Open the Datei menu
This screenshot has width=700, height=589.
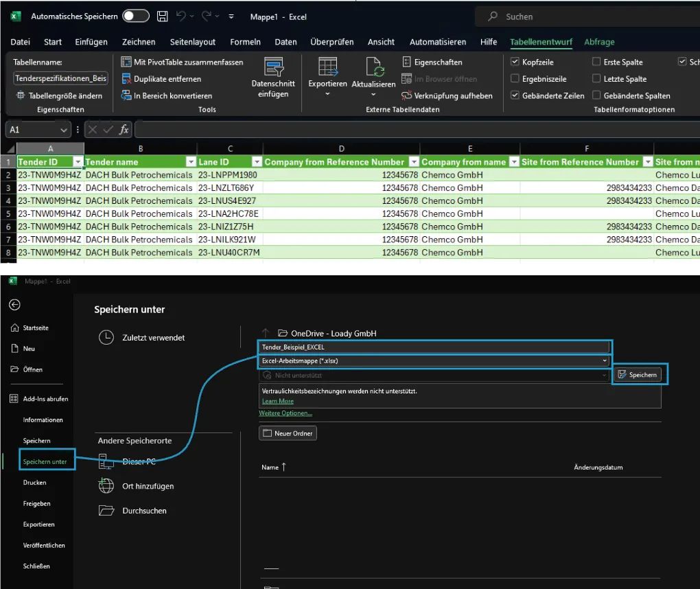point(20,42)
